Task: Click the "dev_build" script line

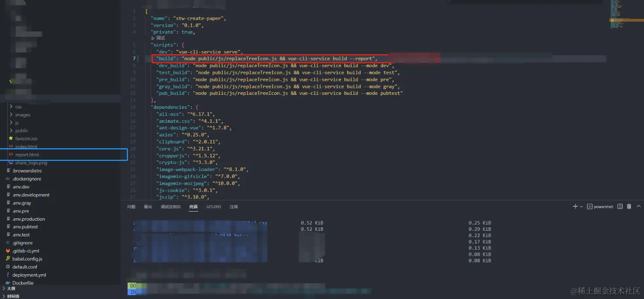Action: pos(276,66)
